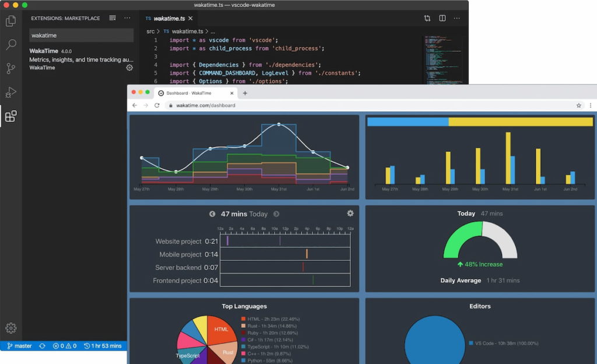Open the editor More Actions menu
Viewport: 597px width, 364px height.
coord(456,18)
